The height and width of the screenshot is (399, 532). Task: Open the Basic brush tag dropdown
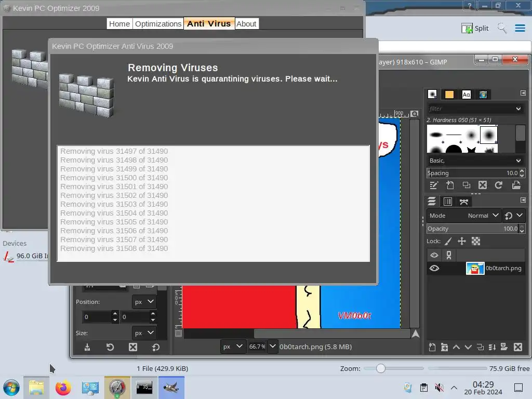tap(475, 161)
